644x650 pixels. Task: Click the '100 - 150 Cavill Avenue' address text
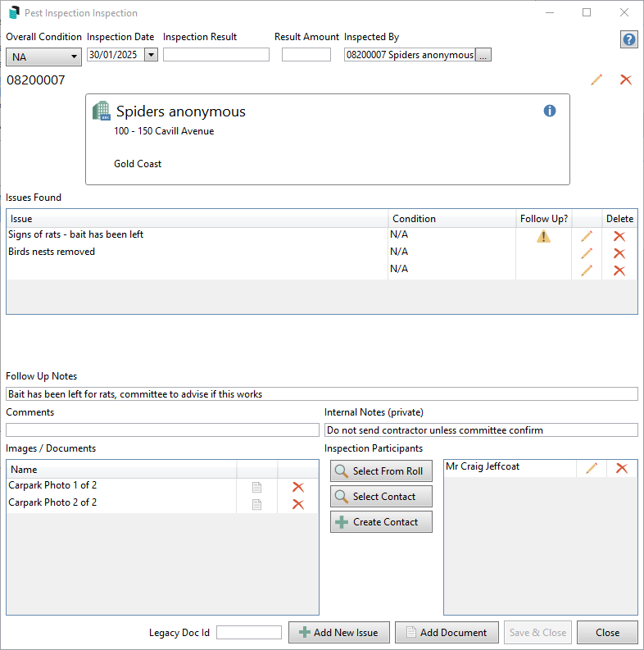click(164, 131)
